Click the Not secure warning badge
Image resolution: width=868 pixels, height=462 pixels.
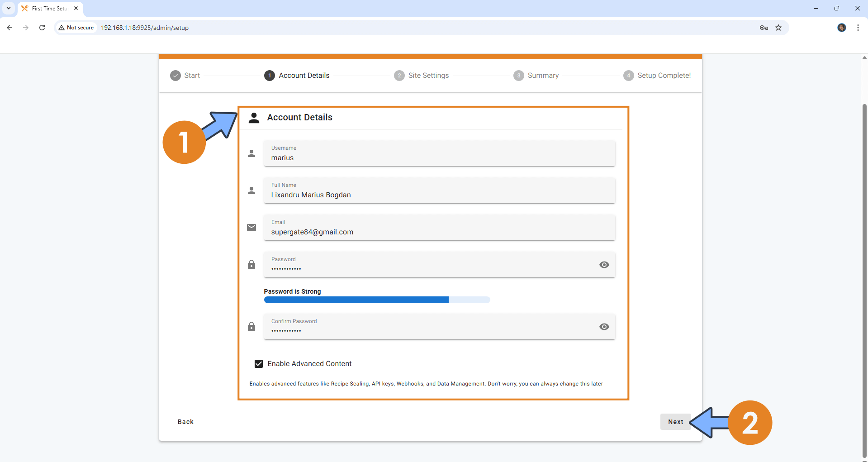pos(76,28)
